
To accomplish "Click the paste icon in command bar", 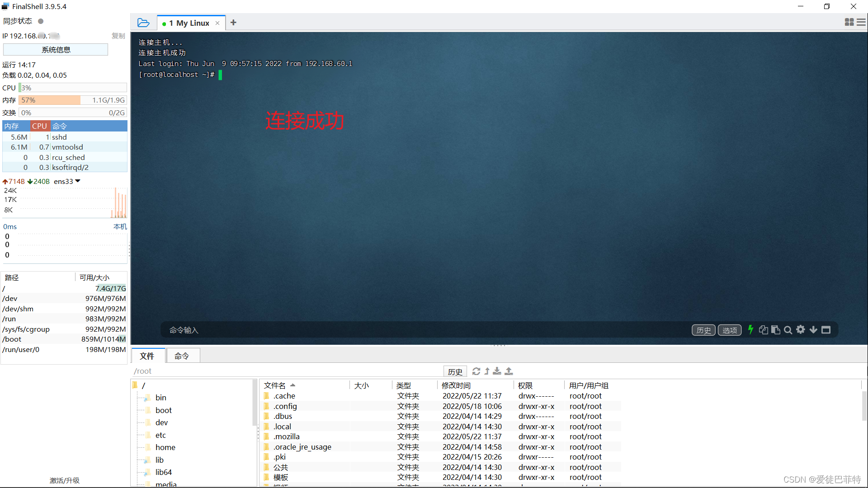I will coord(776,330).
